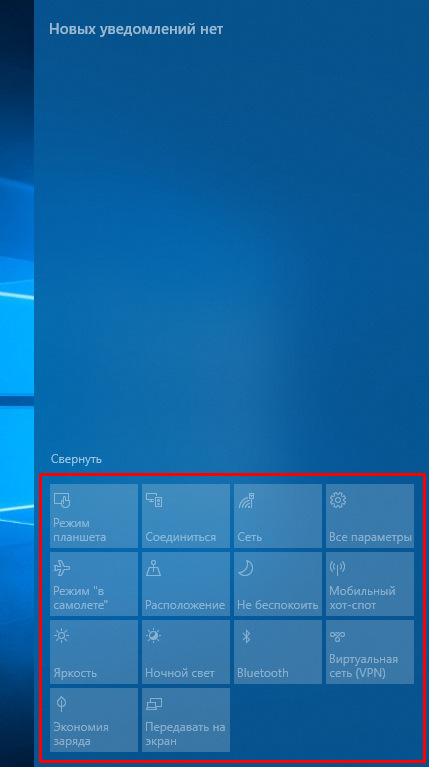This screenshot has width=429, height=767.
Task: Click the crescent moon icon
Action: pos(246,567)
